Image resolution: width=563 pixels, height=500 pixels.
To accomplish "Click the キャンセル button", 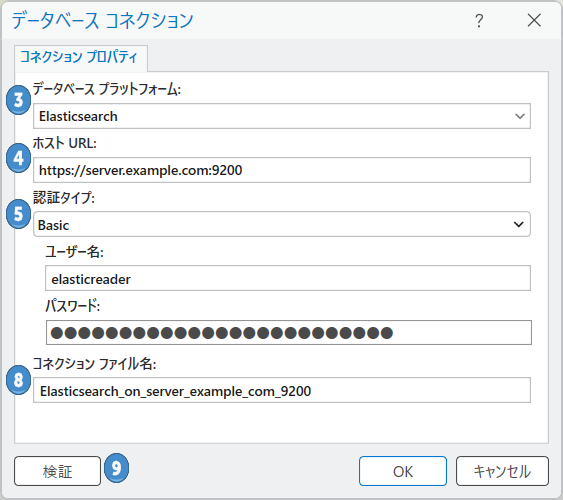I will click(502, 471).
